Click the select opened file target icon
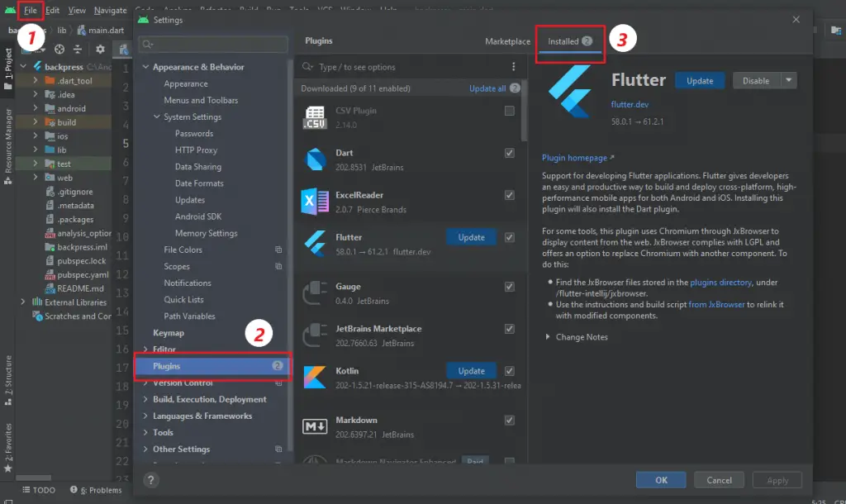This screenshot has height=504, width=846. tap(59, 49)
